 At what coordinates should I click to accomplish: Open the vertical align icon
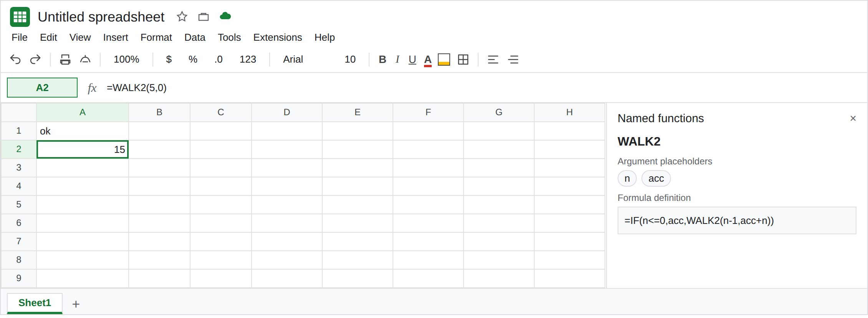tap(513, 60)
